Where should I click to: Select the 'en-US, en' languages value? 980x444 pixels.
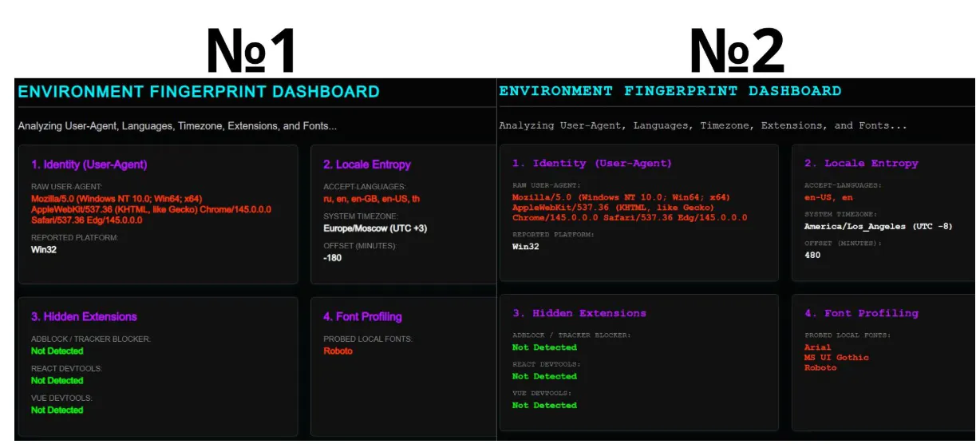pos(828,197)
